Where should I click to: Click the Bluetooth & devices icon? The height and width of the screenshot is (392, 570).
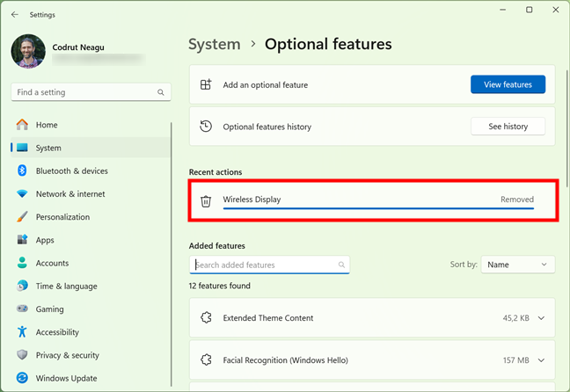pyautogui.click(x=22, y=171)
